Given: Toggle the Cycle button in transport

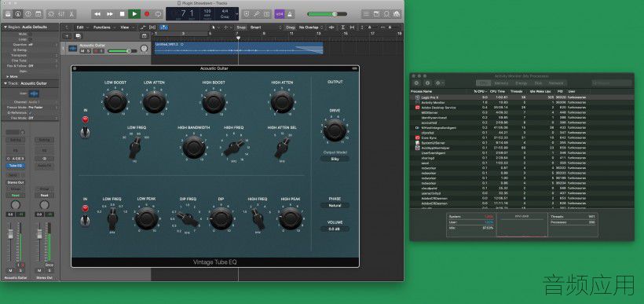Looking at the screenshot, I should pos(159,14).
